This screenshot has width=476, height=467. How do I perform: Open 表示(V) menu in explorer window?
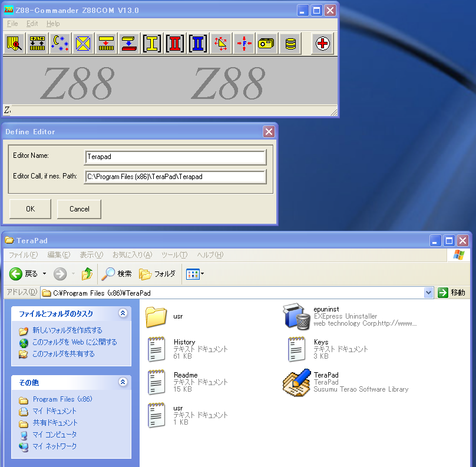click(x=91, y=255)
